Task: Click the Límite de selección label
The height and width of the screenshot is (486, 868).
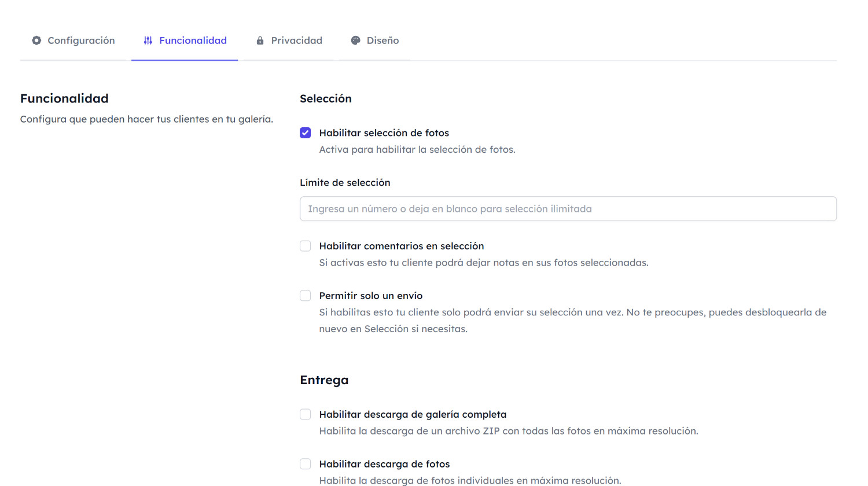Action: click(345, 182)
